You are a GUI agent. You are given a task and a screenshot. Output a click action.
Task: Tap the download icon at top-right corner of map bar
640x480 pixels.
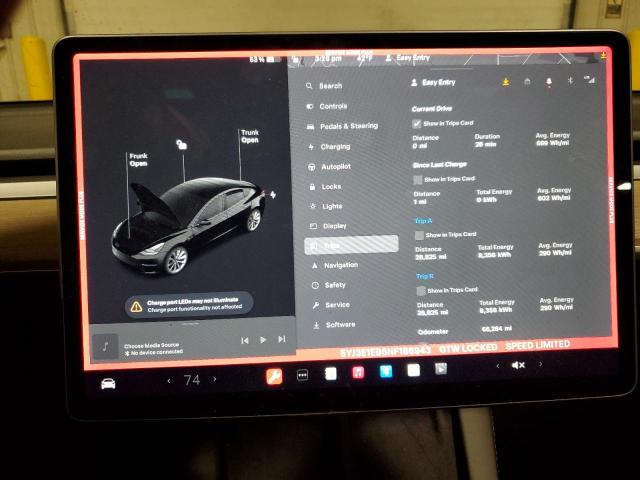[x=603, y=55]
